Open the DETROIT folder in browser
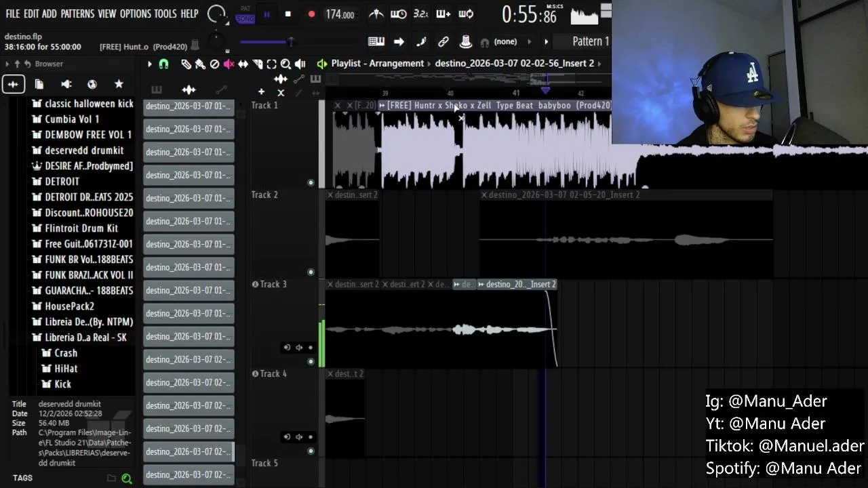 [62, 182]
